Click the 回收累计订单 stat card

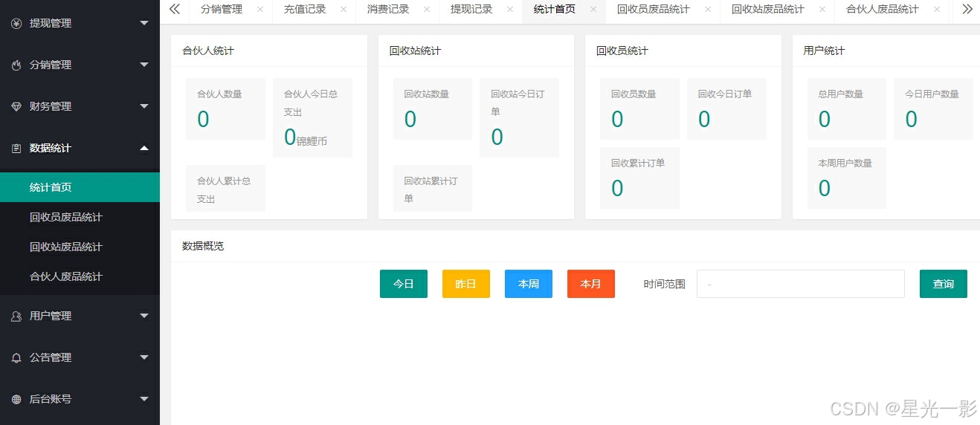(x=639, y=178)
